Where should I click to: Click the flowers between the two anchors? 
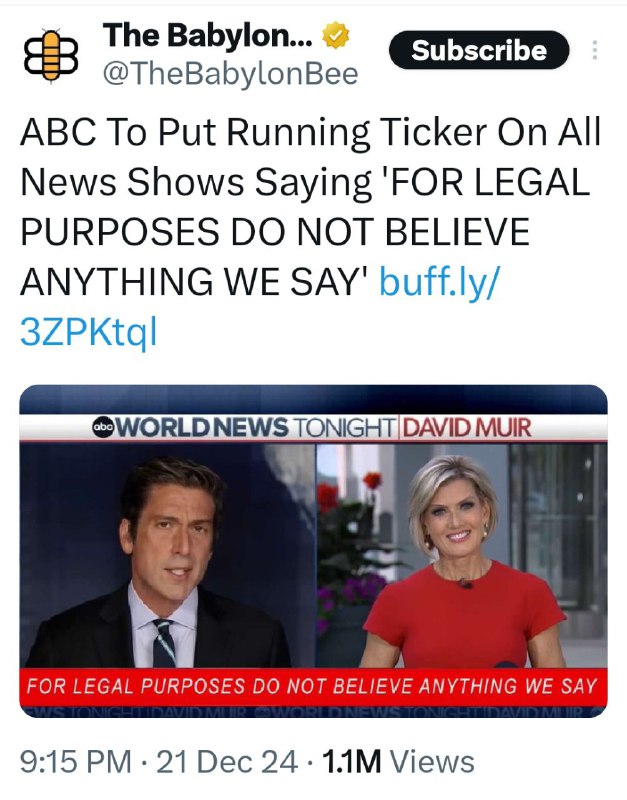(352, 551)
